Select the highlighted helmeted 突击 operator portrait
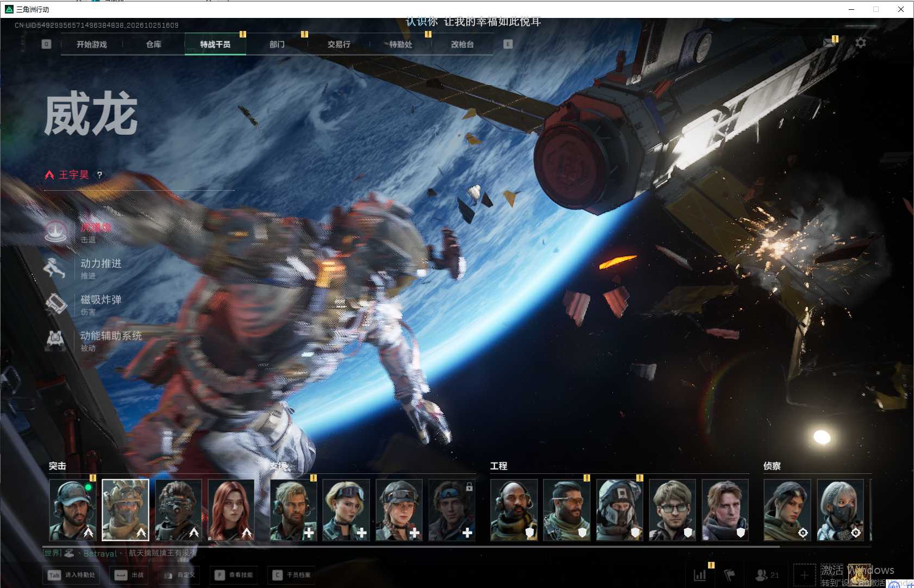Image resolution: width=914 pixels, height=588 pixels. click(126, 510)
